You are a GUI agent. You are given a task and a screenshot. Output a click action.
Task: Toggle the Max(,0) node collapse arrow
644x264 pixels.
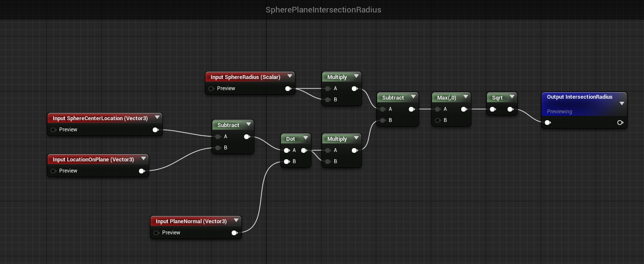coord(466,97)
